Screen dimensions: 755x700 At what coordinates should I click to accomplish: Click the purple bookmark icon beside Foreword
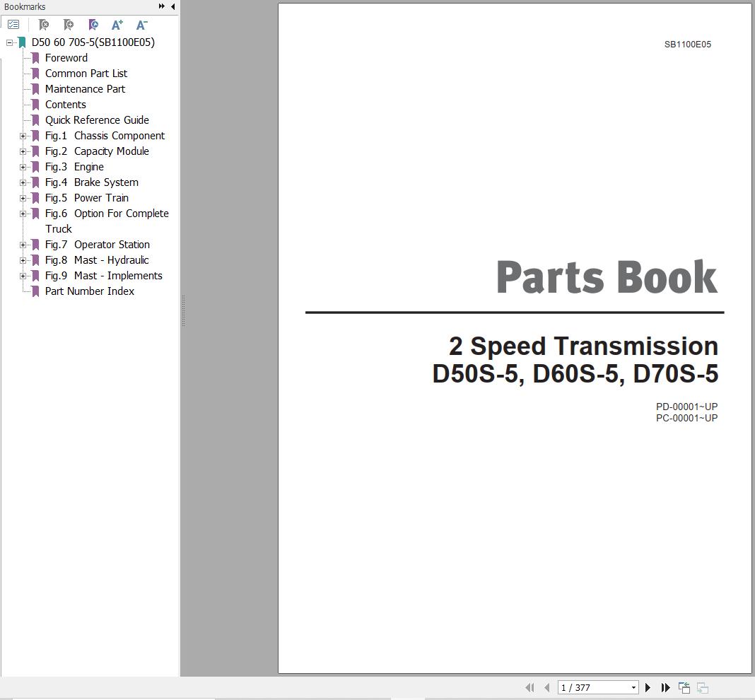(35, 58)
